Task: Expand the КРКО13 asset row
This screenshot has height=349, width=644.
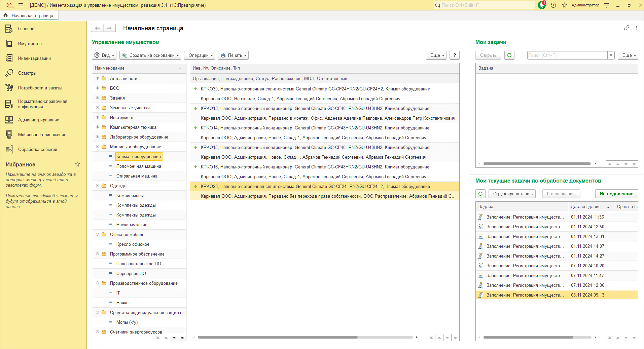Action: [x=195, y=108]
